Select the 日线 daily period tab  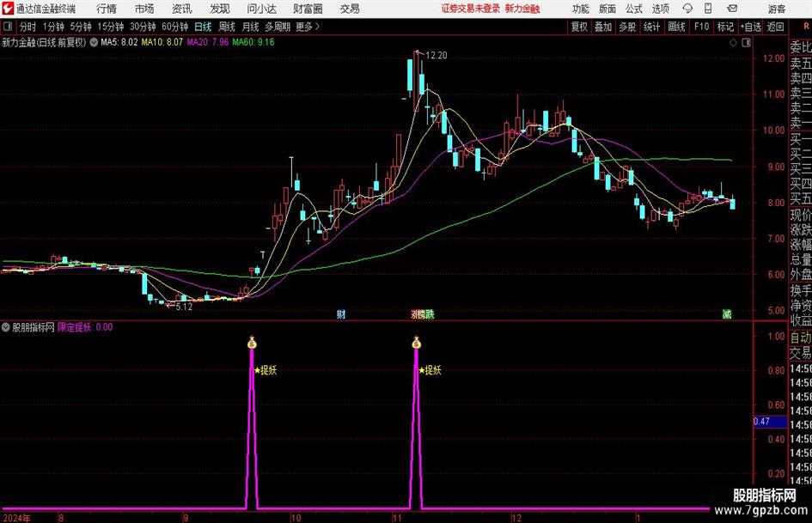[x=203, y=27]
